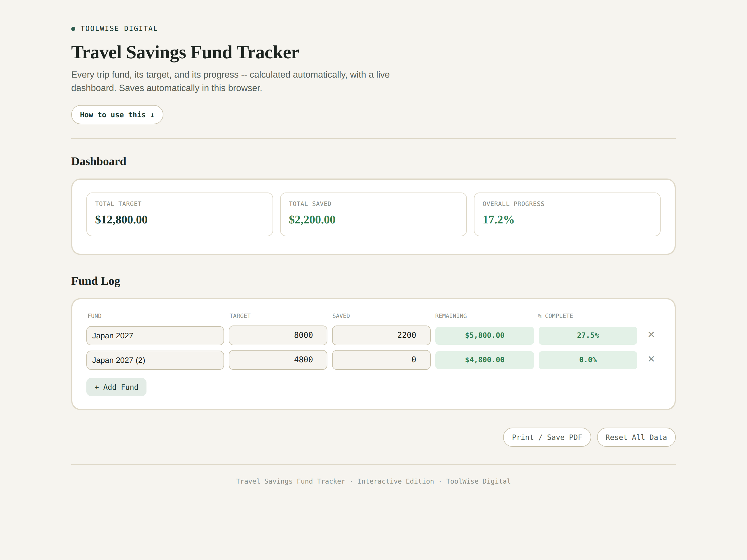Open Print / Save PDF
747x560 pixels.
pos(547,437)
